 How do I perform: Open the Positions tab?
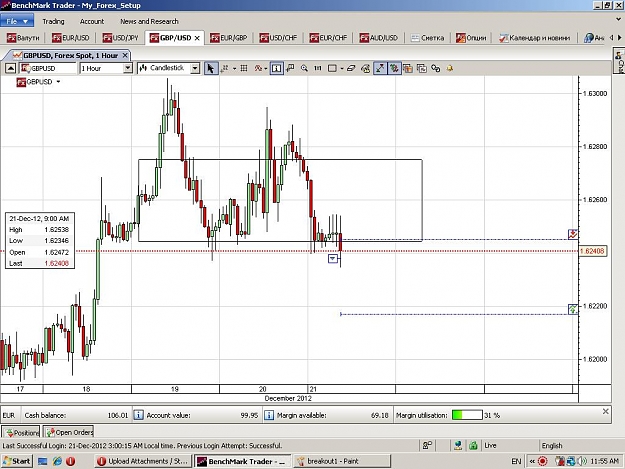(21, 432)
